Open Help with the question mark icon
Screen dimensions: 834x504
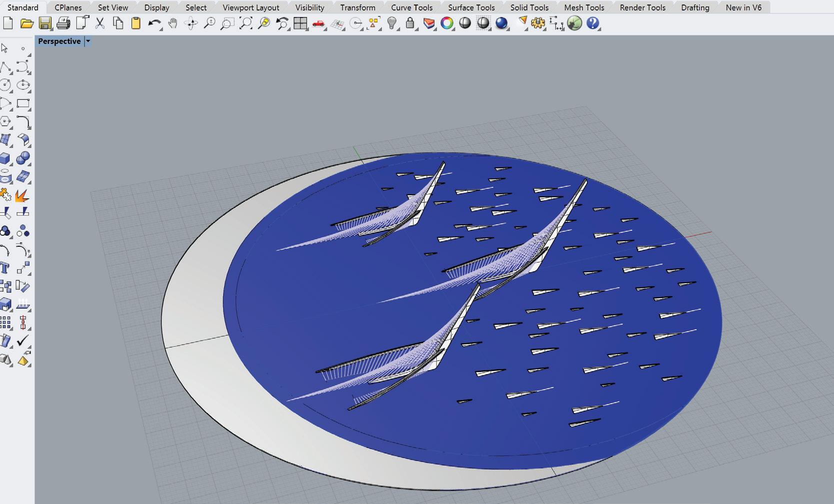point(592,23)
